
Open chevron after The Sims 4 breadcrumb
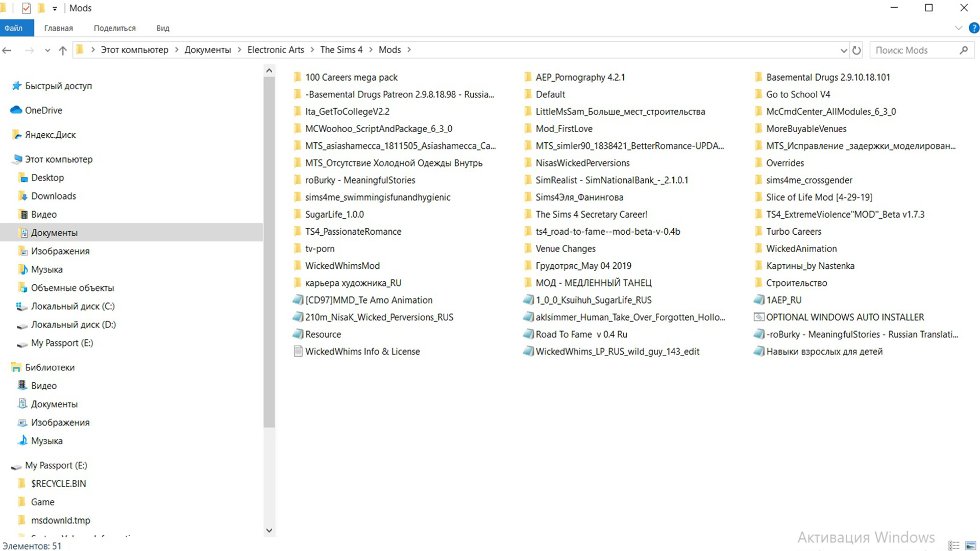tap(371, 49)
